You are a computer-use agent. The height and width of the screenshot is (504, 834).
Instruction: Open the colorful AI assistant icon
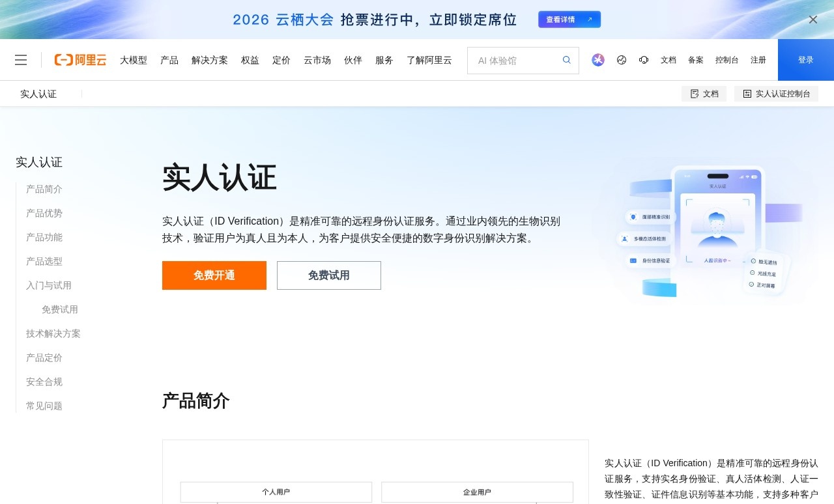coord(598,60)
